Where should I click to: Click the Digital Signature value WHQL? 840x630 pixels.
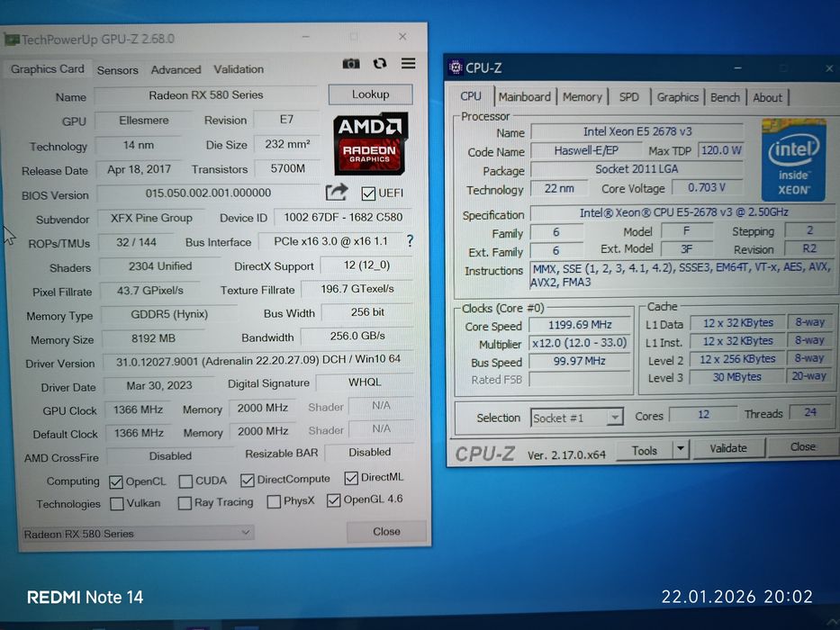point(365,382)
